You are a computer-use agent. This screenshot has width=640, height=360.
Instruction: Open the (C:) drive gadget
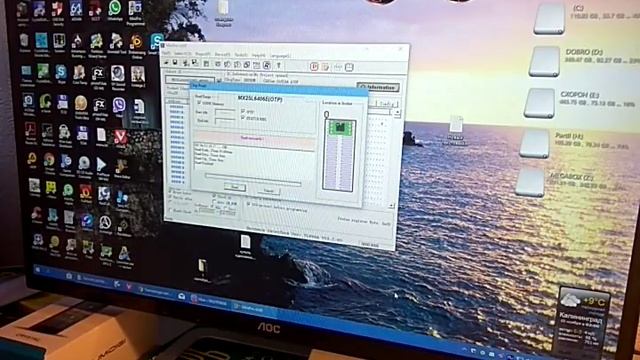click(549, 19)
